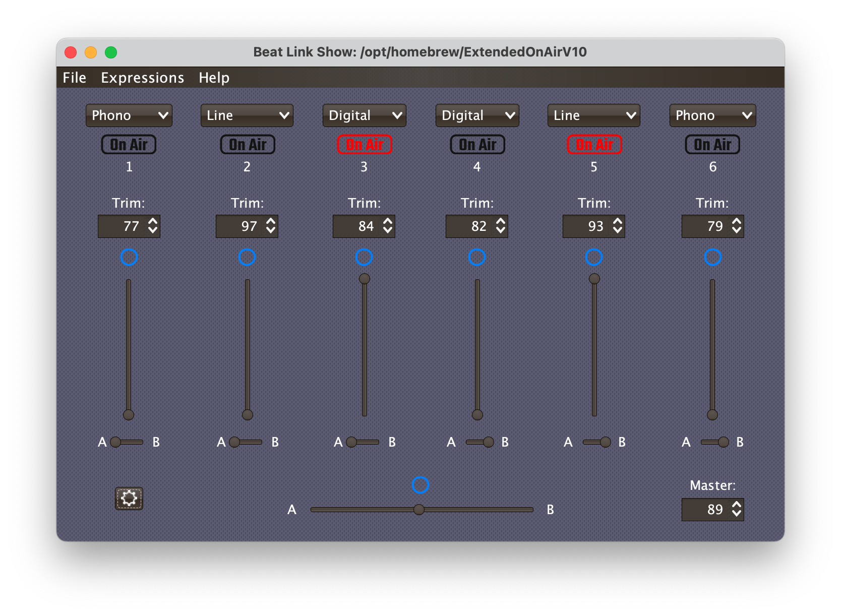Viewport: 841px width, 616px height.
Task: Click channel 2 vertical fader knob
Action: click(248, 415)
